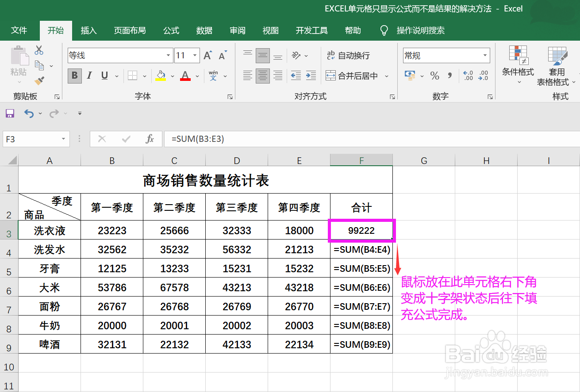Open the wén phonetic guide icon
This screenshot has height=392, width=580.
(213, 76)
